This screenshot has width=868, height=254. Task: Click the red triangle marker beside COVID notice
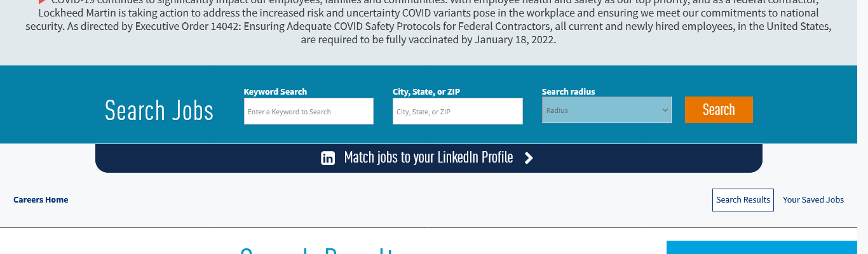42,2
